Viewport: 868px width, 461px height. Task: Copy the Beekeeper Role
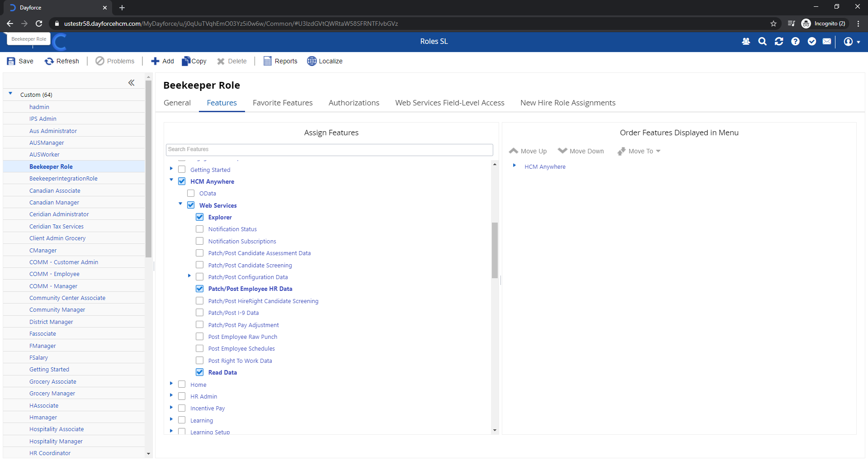(x=194, y=61)
